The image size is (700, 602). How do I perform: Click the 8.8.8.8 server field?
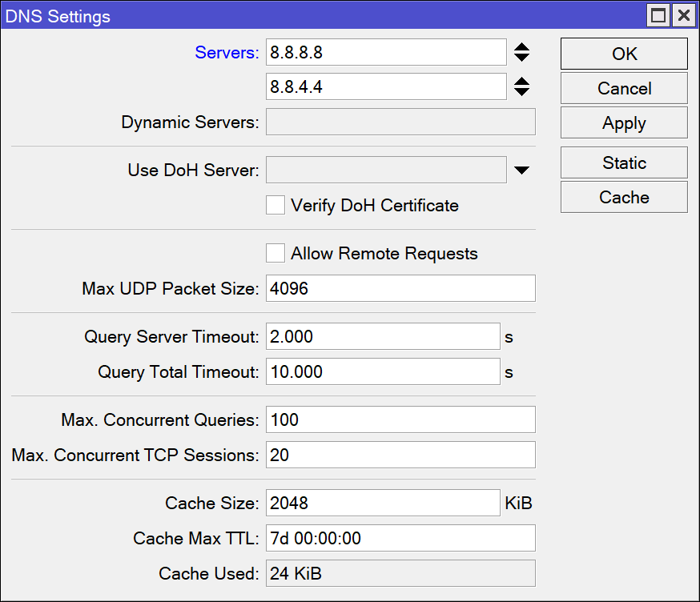coord(386,52)
